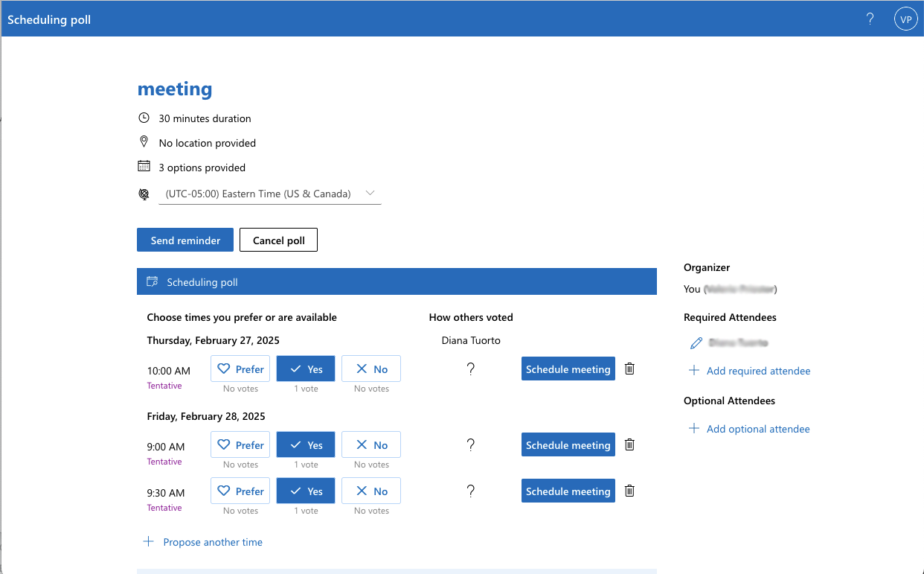Delete the Friday 9:30 AM time option
Image resolution: width=924 pixels, height=574 pixels.
click(x=629, y=491)
